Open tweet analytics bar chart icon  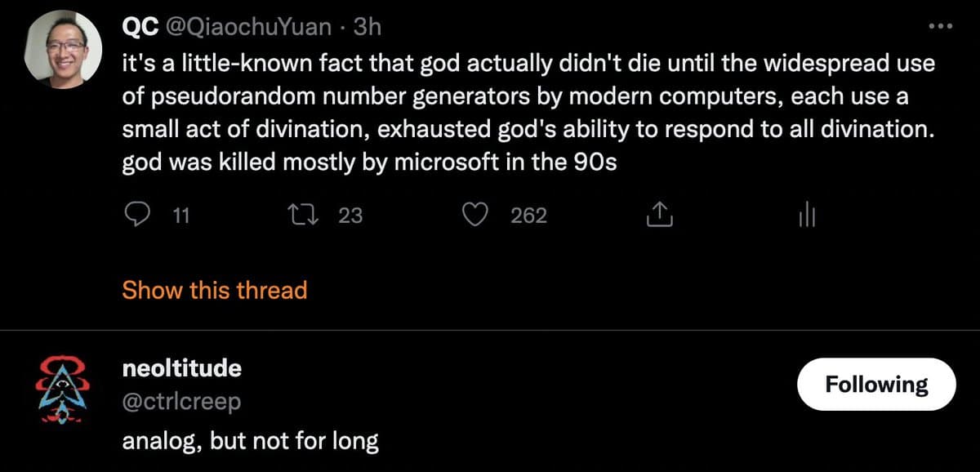(805, 216)
